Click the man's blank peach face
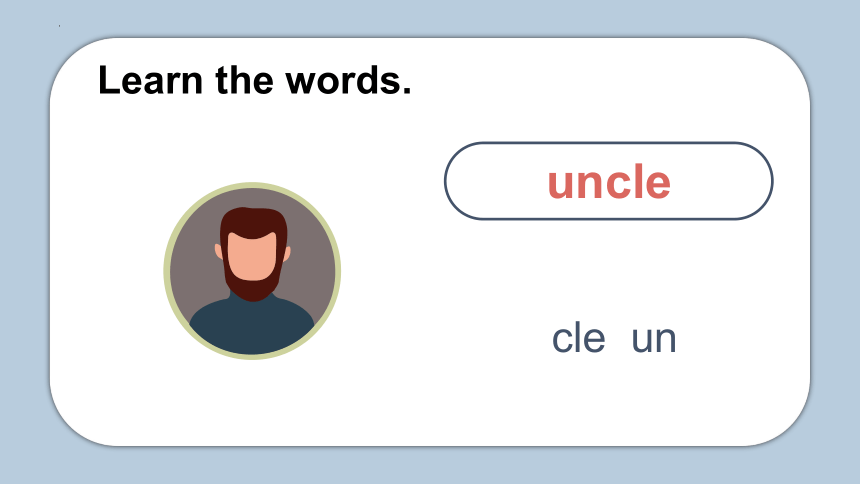 pos(252,257)
